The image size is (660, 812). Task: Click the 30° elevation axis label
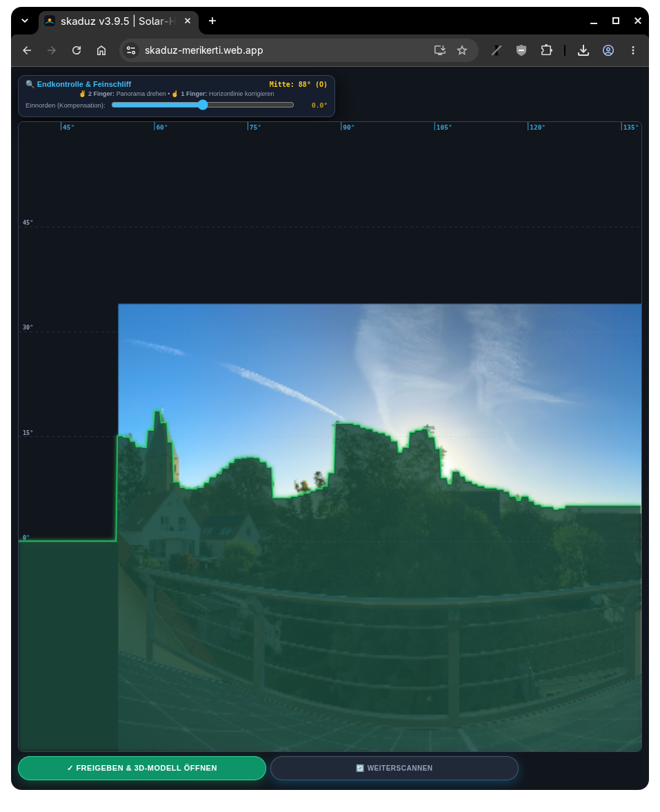[28, 327]
